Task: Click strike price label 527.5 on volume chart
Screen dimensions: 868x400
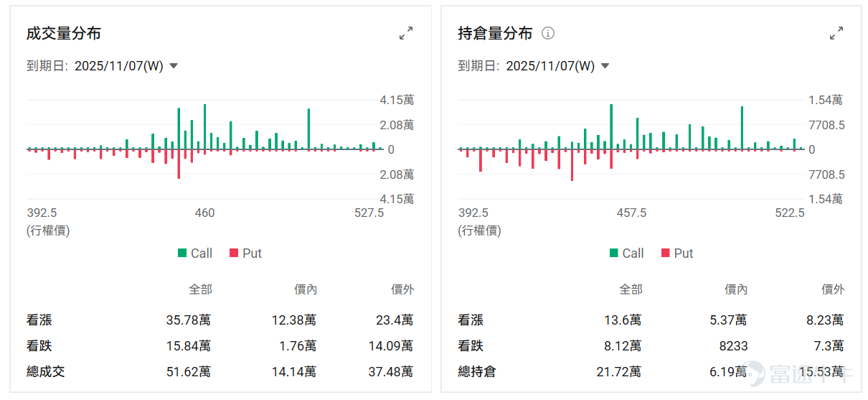Action: (x=369, y=213)
